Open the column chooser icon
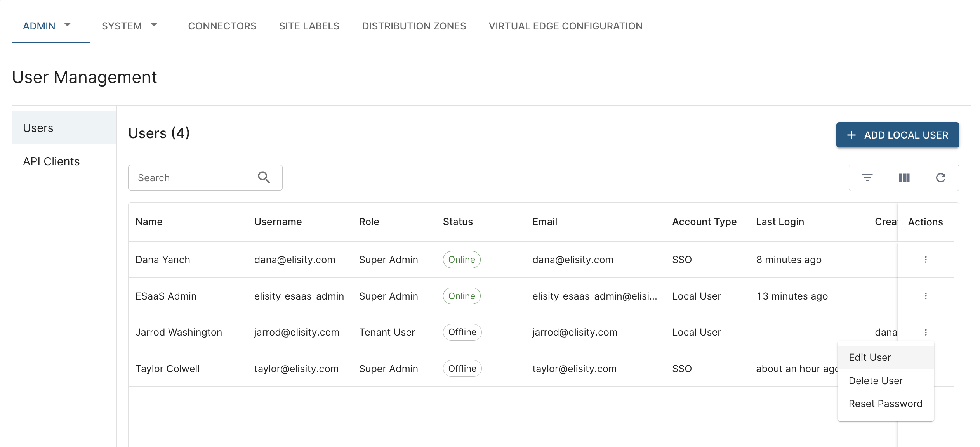980x447 pixels. pyautogui.click(x=904, y=178)
